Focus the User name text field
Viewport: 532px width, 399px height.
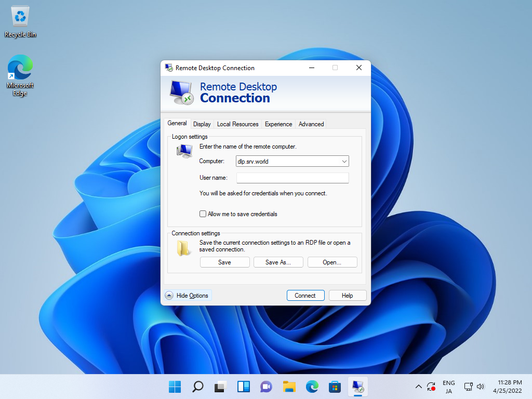click(292, 178)
